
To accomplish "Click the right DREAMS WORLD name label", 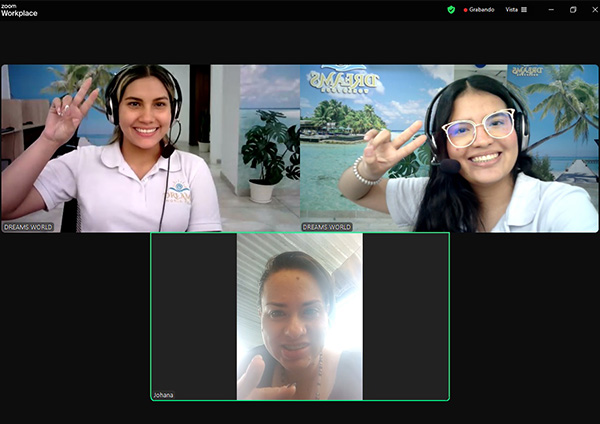I will tap(327, 227).
